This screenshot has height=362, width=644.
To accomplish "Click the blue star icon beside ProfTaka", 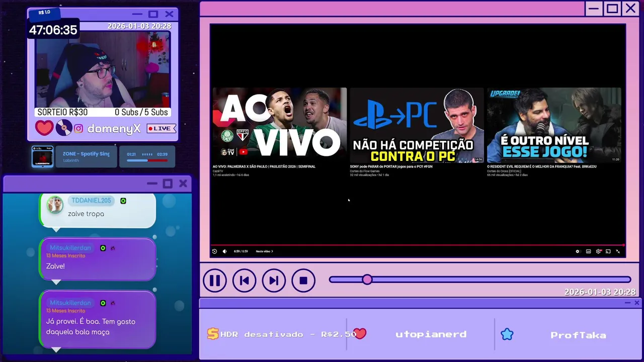I will tap(507, 334).
